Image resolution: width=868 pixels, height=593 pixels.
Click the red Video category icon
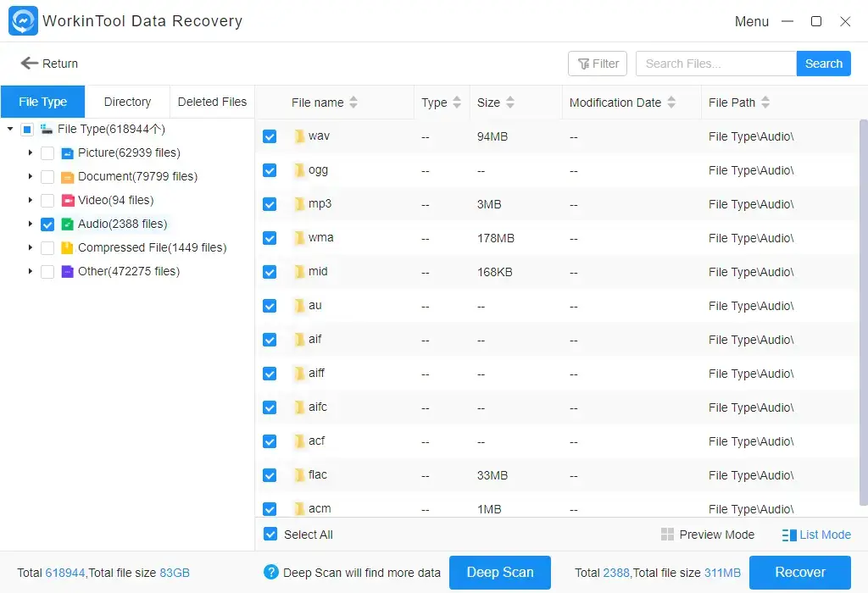68,200
